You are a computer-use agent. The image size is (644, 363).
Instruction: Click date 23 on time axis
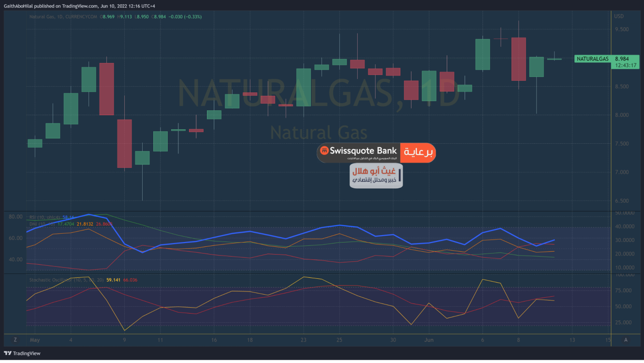coord(304,340)
